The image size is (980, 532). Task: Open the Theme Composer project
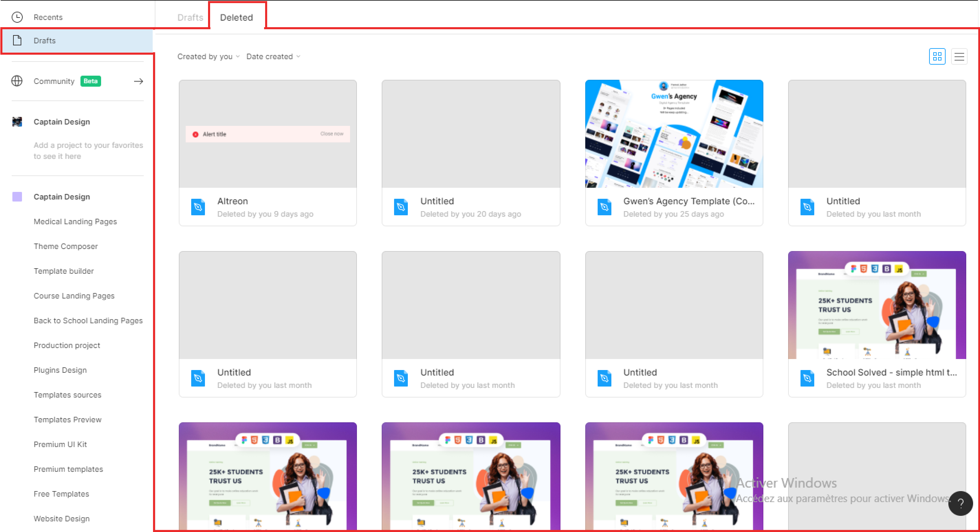pos(66,246)
